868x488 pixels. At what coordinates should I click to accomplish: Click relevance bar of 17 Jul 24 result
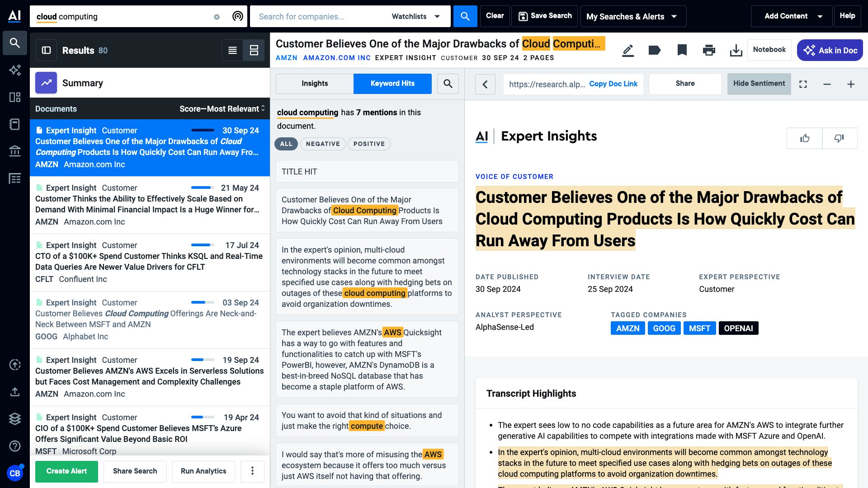[x=203, y=245]
